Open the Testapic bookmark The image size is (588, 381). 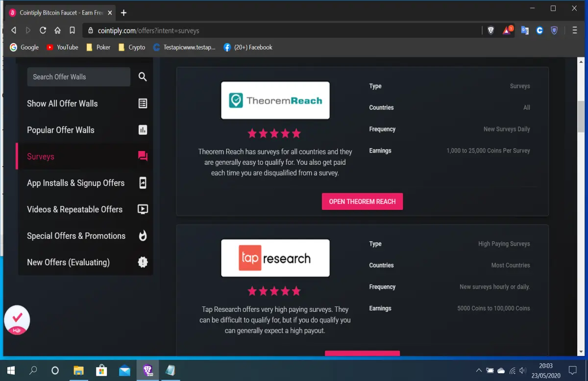click(184, 47)
